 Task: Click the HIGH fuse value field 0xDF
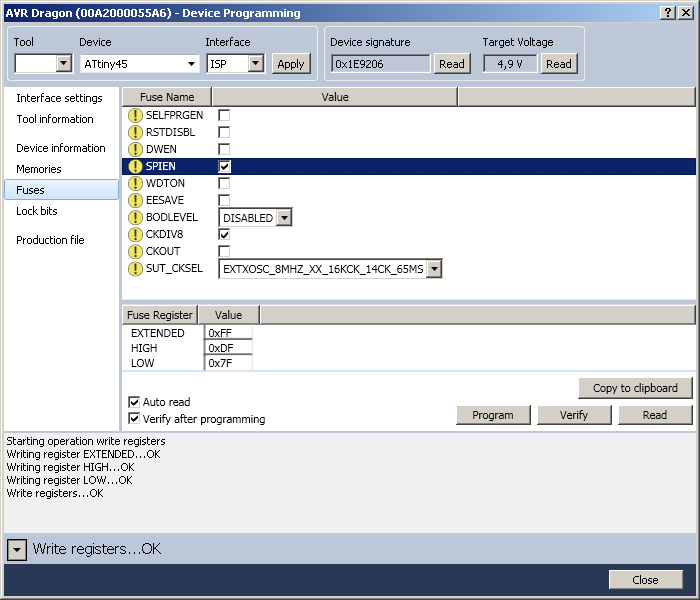pyautogui.click(x=228, y=348)
